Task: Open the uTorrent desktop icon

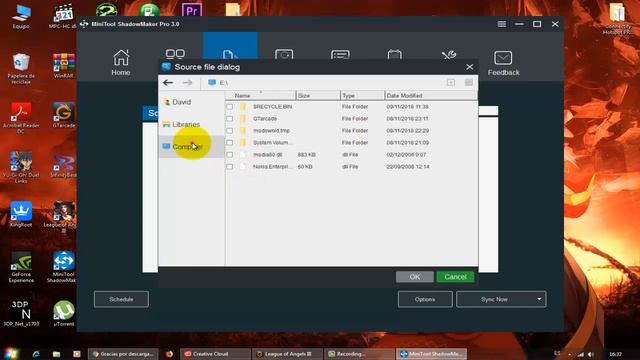Action: (64, 313)
